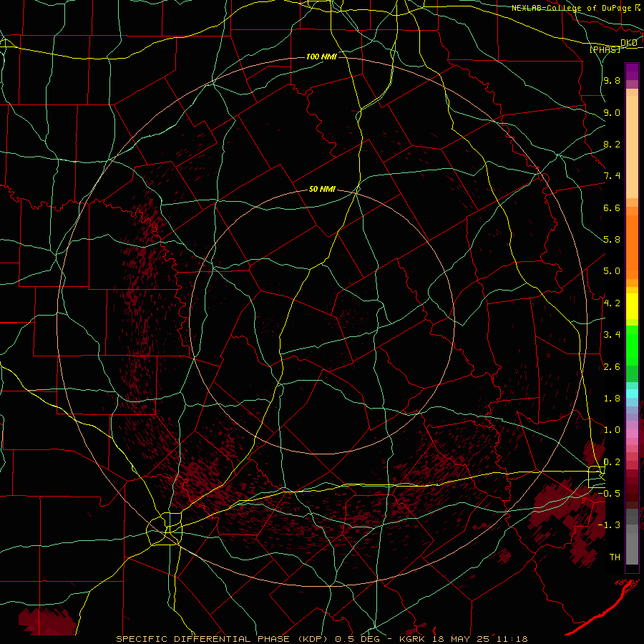The image size is (644, 644).
Task: Click the -0.5 scale value
Action: 610,494
